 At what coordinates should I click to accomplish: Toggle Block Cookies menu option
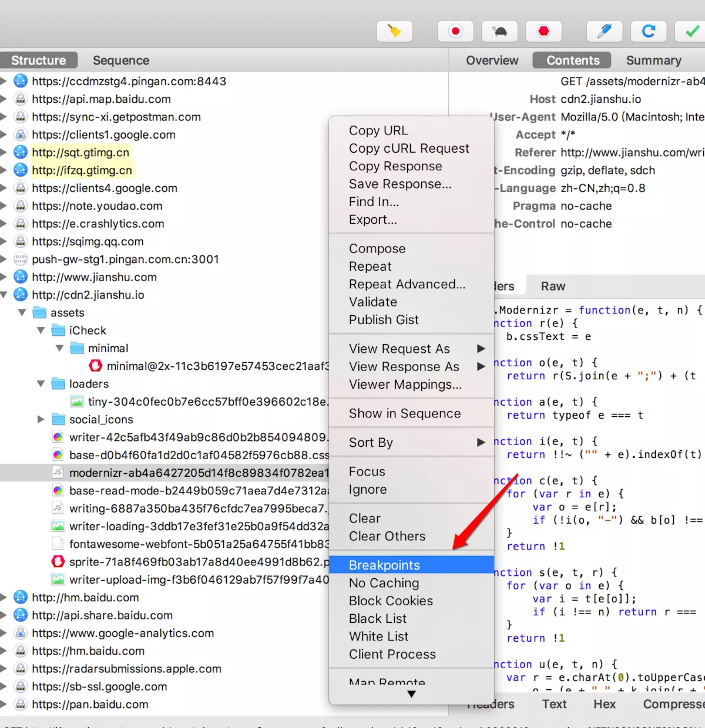click(x=411, y=601)
